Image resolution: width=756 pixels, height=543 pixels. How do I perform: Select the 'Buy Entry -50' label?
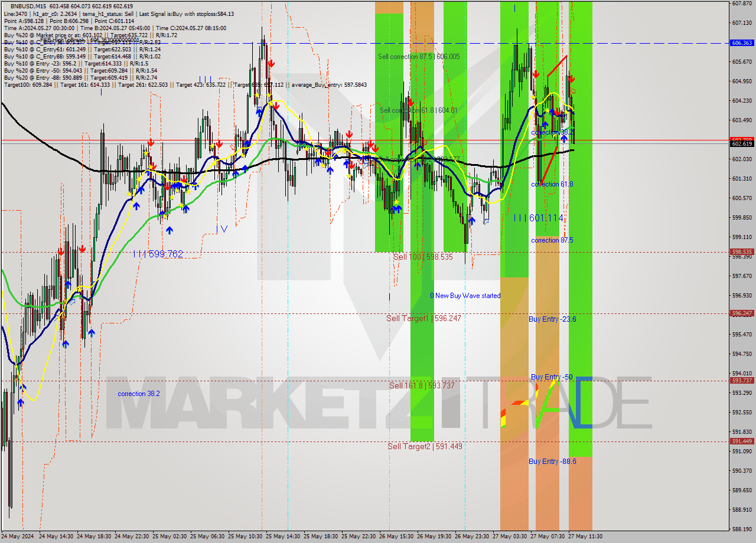(x=552, y=377)
